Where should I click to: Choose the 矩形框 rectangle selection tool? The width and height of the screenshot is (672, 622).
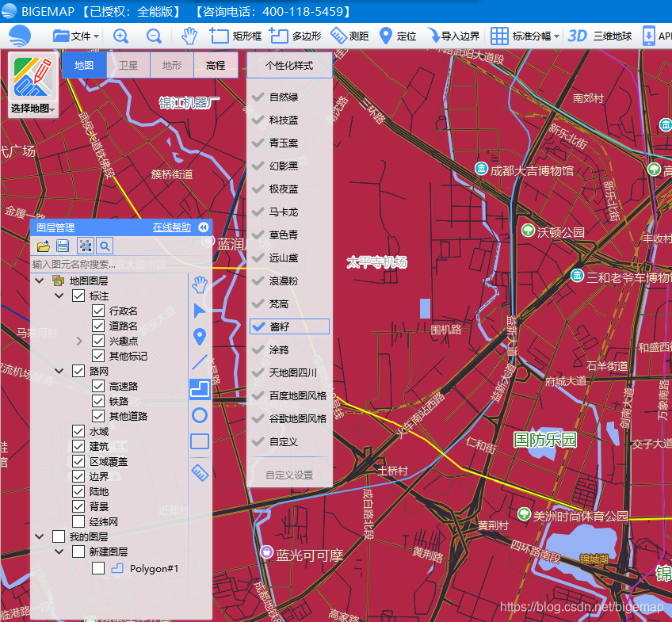pos(235,36)
